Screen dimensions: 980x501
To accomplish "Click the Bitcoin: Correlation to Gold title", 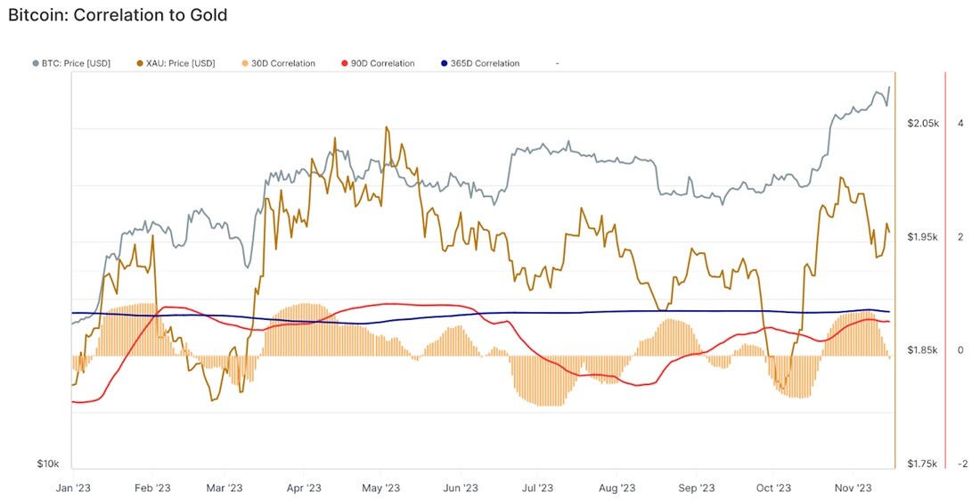I will (x=118, y=15).
